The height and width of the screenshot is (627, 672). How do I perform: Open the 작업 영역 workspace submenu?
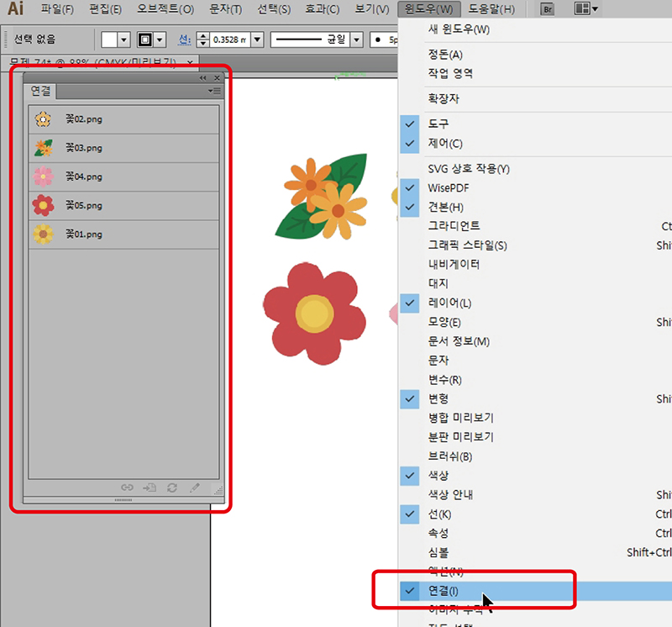(450, 73)
